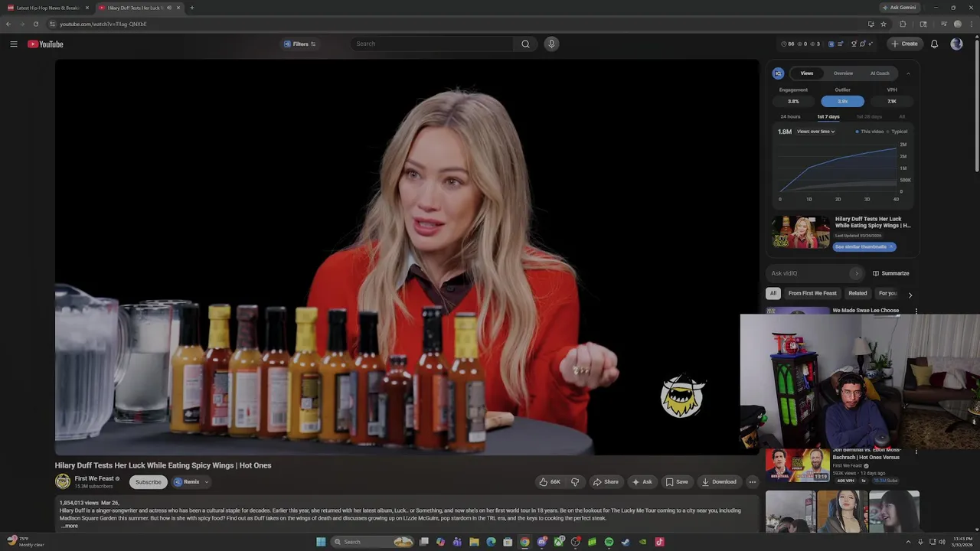This screenshot has height=551, width=980.
Task: Bookmark this page with star icon
Action: click(x=884, y=24)
